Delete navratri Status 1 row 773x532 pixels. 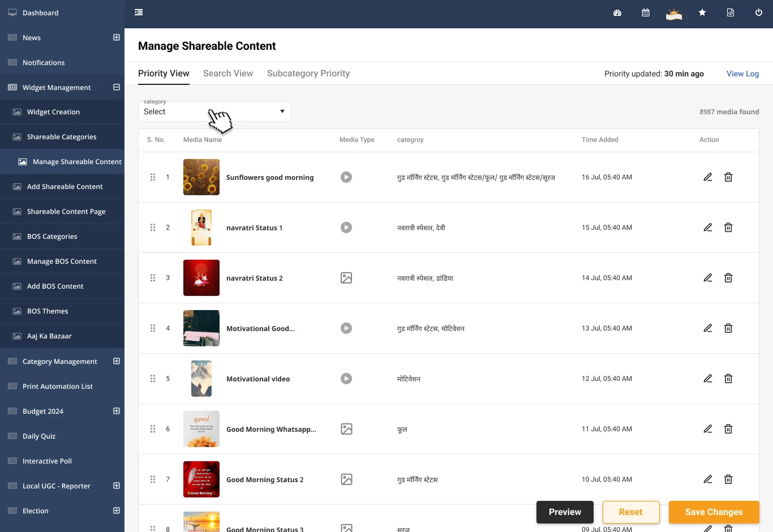(x=728, y=228)
